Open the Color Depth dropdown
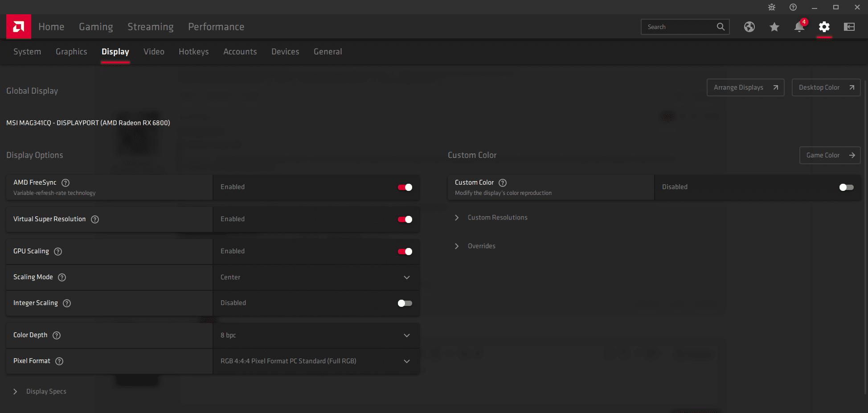The image size is (868, 413). tap(316, 335)
